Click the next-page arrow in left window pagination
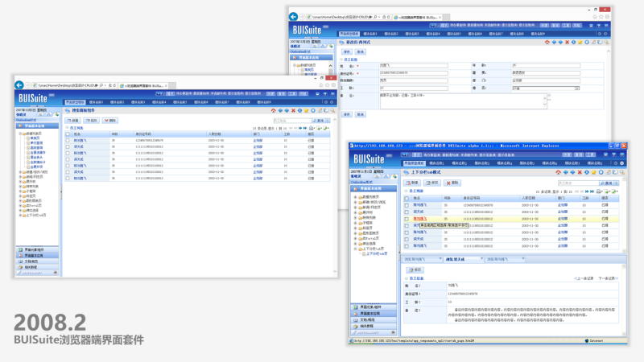The image size is (644, 362). click(300, 128)
